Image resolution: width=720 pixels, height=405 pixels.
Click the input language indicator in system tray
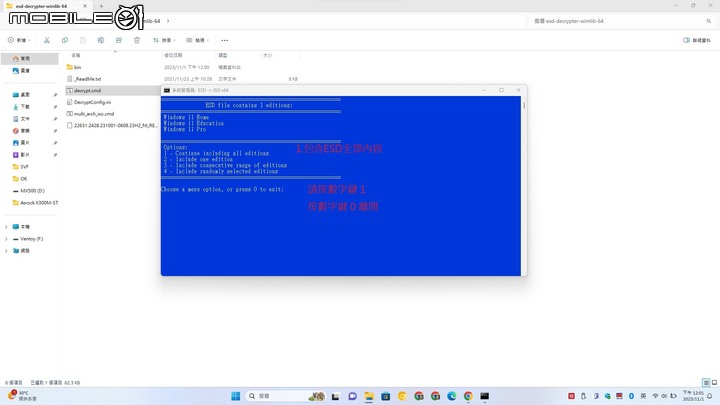pyautogui.click(x=643, y=396)
